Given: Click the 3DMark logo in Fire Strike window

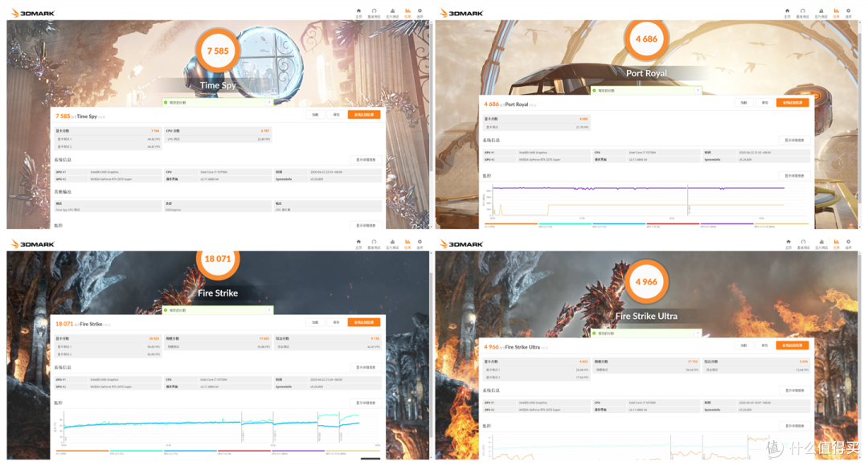Looking at the screenshot, I should click(x=33, y=244).
